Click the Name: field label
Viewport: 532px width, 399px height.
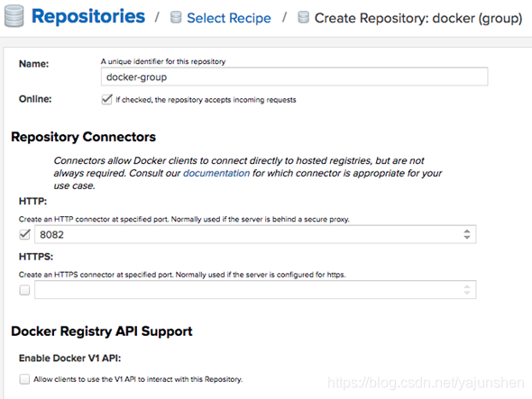34,64
